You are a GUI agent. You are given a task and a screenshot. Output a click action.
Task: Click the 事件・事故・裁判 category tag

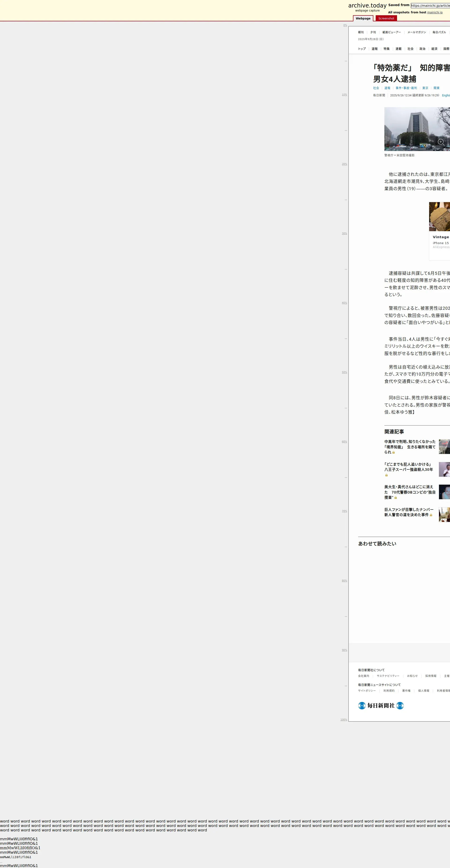(x=406, y=88)
